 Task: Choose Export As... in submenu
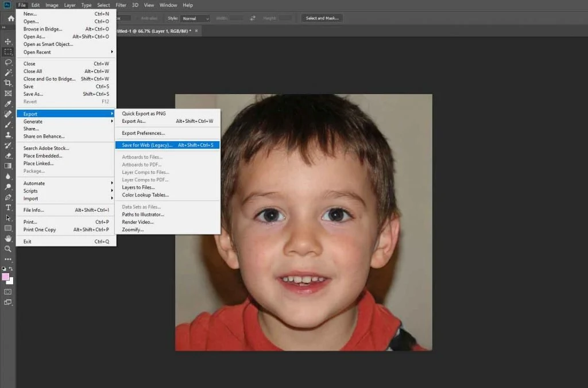tap(168, 121)
